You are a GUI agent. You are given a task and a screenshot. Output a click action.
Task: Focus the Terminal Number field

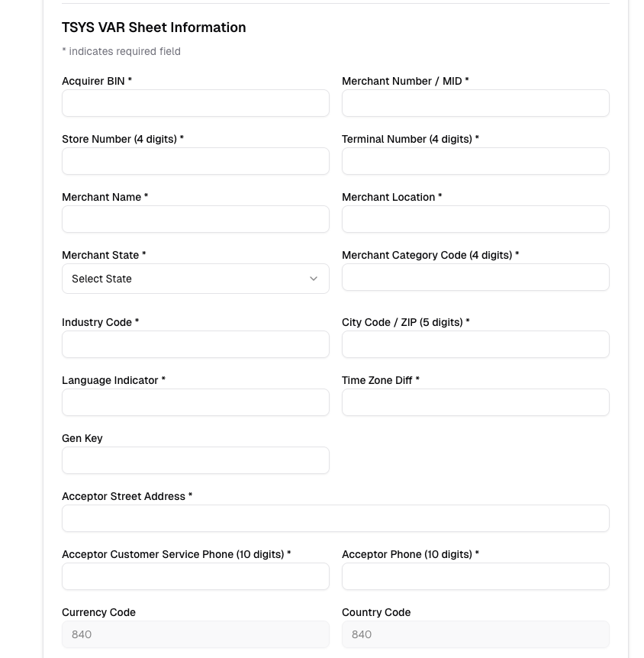point(475,161)
